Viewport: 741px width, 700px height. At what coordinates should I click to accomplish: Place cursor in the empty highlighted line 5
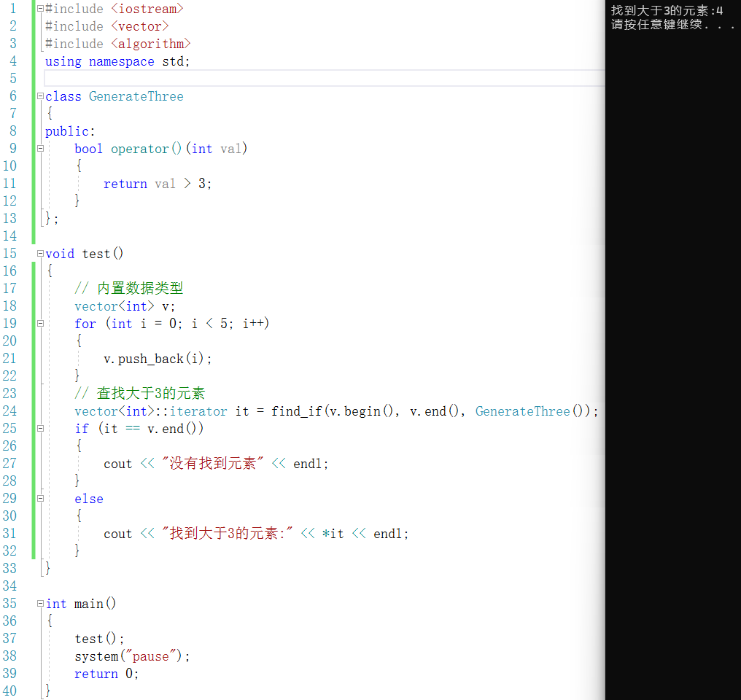pos(324,79)
